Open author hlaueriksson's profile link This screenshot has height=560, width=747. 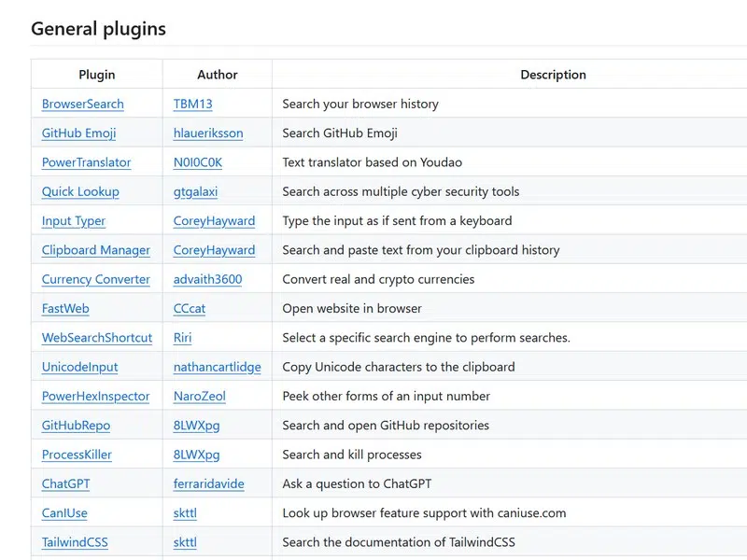pos(208,133)
